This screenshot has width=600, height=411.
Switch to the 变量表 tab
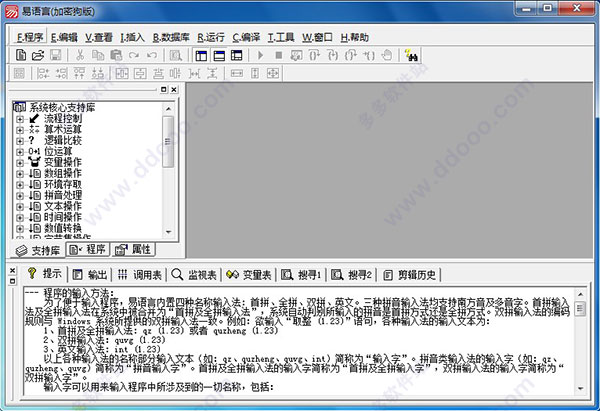248,275
